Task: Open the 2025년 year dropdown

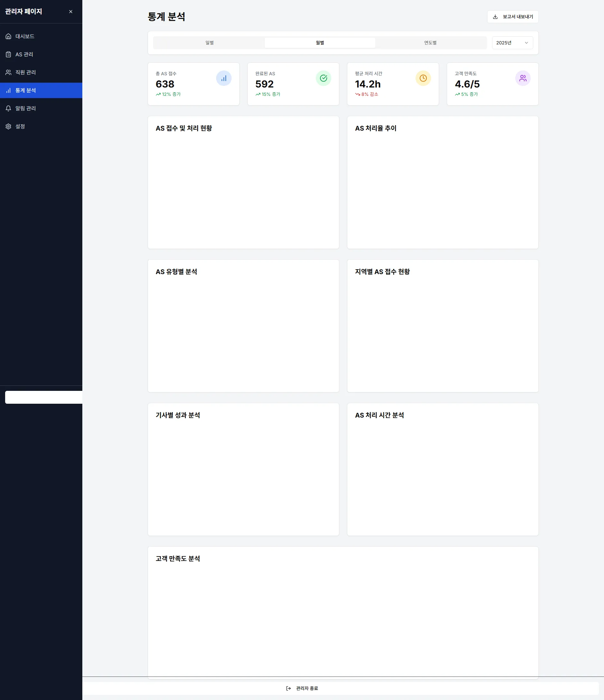Action: 512,43
